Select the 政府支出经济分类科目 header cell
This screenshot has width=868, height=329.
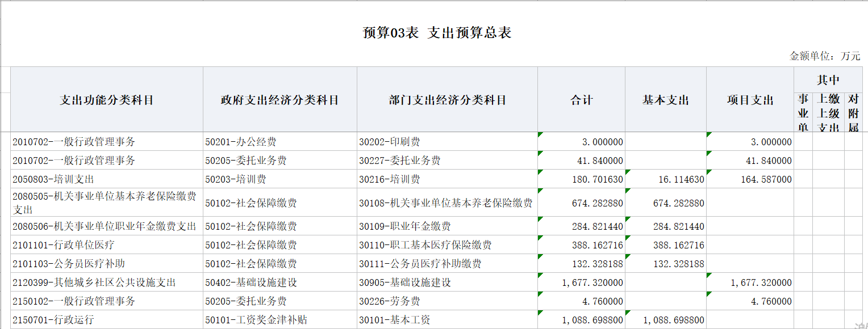(x=279, y=100)
